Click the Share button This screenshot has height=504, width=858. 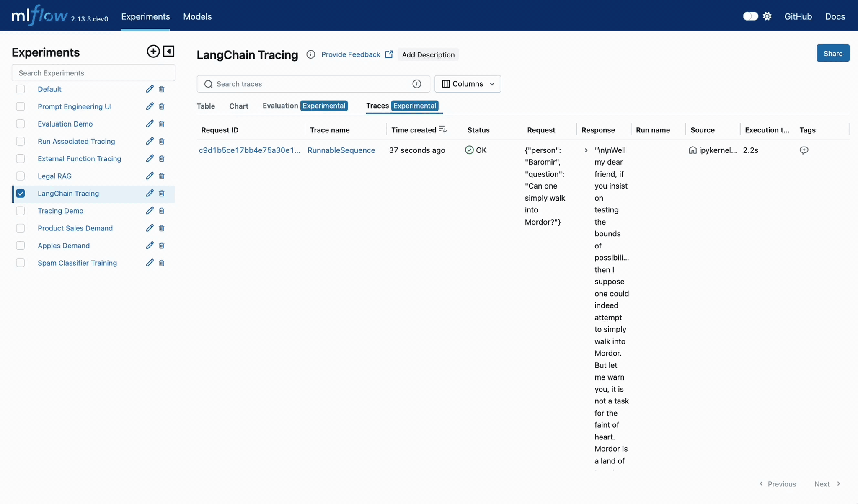(x=833, y=53)
